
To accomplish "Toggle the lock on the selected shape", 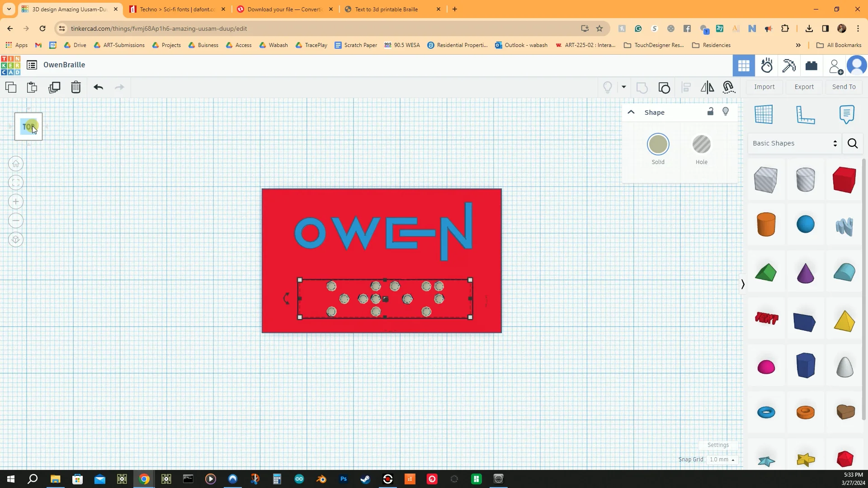I will [x=710, y=112].
